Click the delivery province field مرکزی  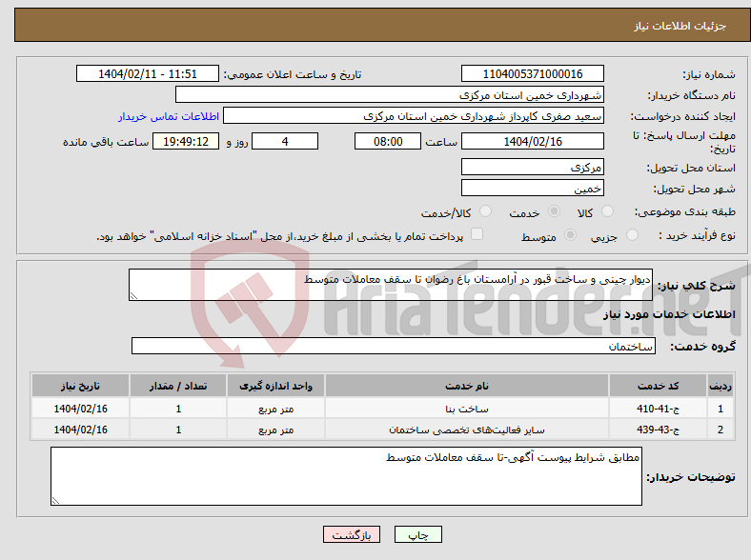532,167
